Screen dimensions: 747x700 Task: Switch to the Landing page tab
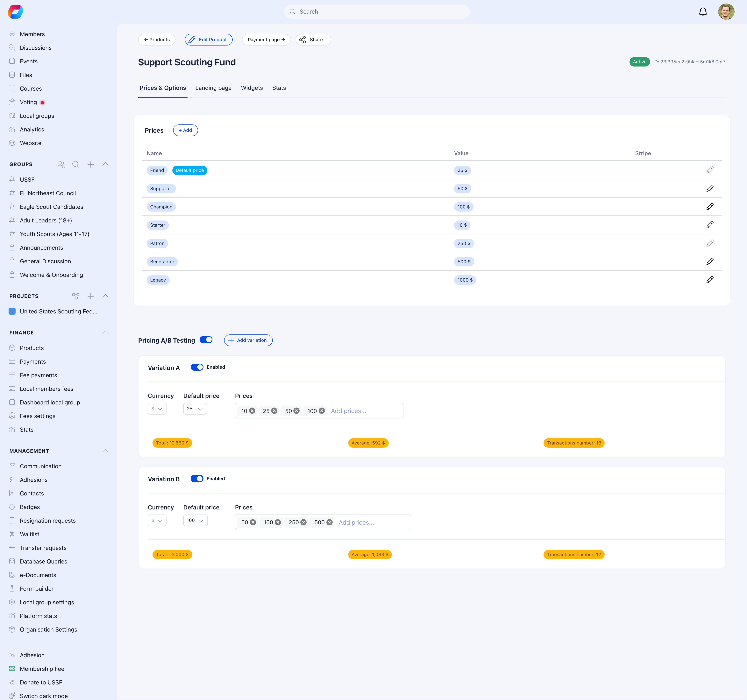click(213, 87)
